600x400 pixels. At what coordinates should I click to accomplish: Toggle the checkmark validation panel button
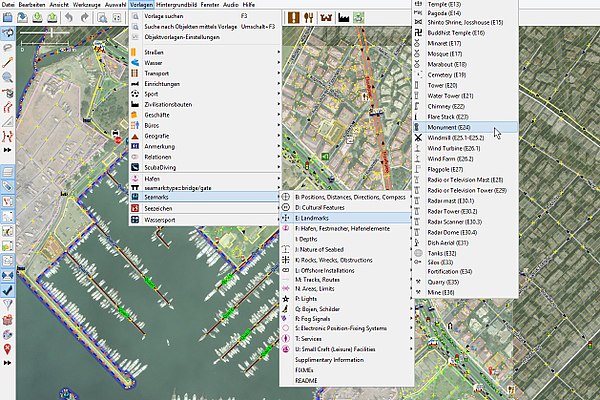7,291
